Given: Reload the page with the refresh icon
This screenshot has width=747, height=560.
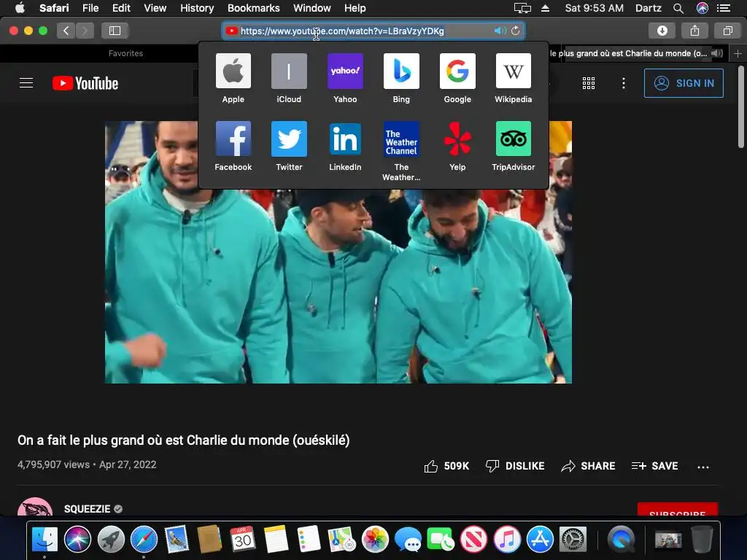Looking at the screenshot, I should [516, 31].
